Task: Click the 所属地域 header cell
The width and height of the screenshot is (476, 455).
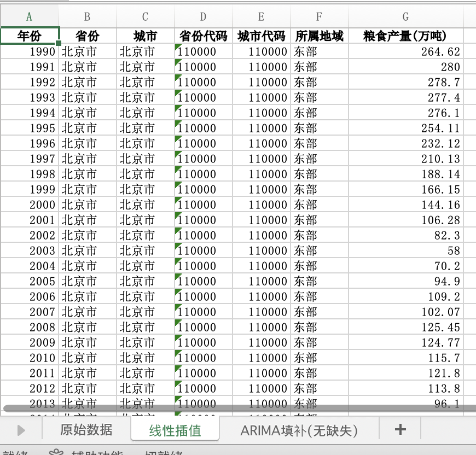Action: point(320,36)
